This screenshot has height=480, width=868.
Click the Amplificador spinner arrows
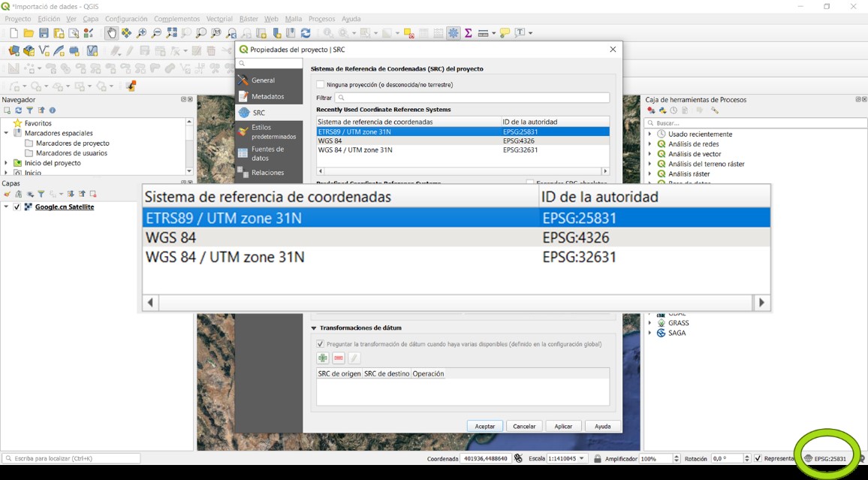coord(676,458)
